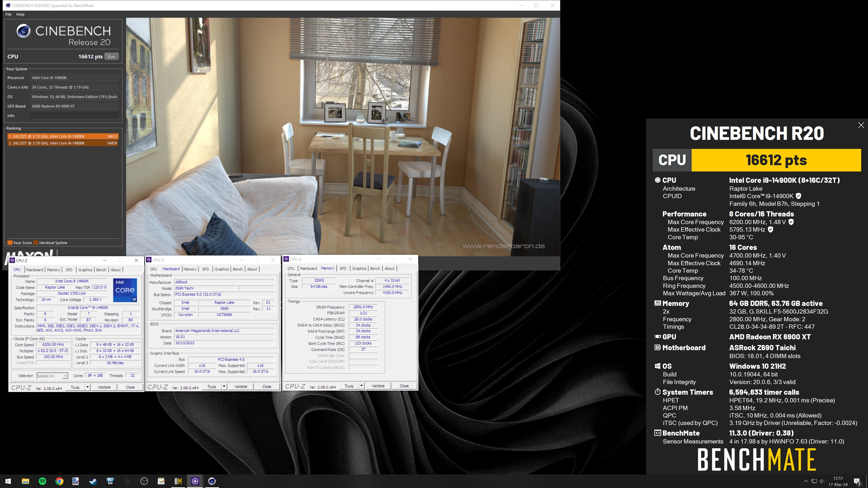Open Bench tab in right CPU-Z window
868x488 pixels.
pyautogui.click(x=375, y=268)
